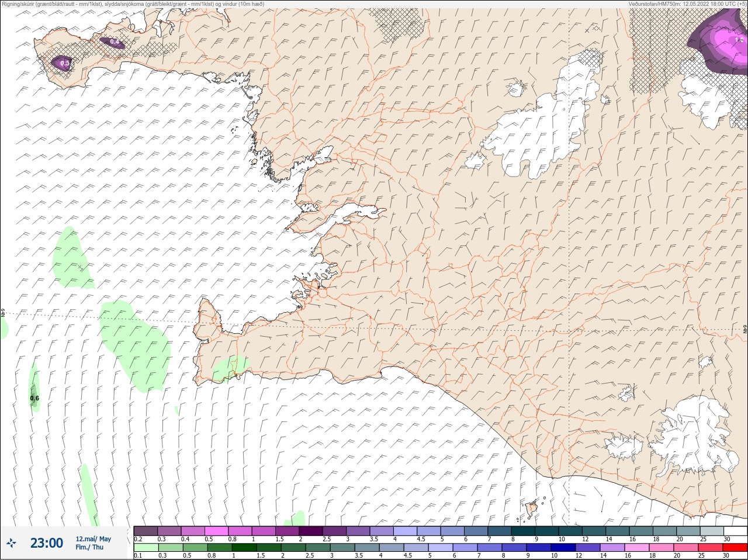748x560 pixels.
Task: Click the Veðurstofan logo icon beside the time
Action: pos(12,543)
